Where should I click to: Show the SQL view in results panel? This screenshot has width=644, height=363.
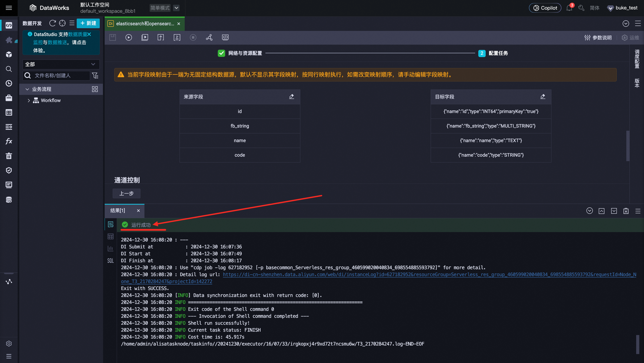pyautogui.click(x=110, y=261)
